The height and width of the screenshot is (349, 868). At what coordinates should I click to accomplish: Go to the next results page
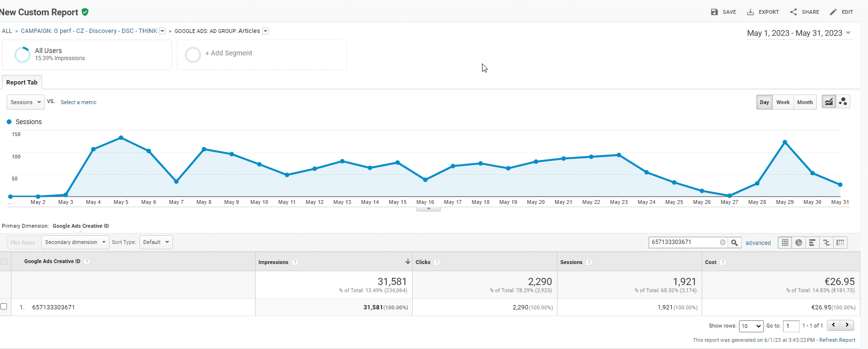(x=847, y=325)
